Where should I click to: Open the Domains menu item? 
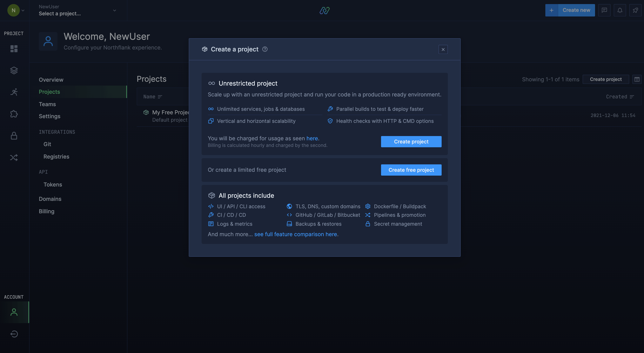(x=50, y=199)
